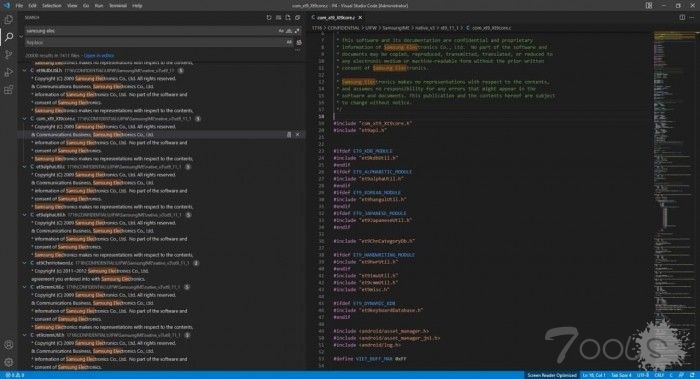700x379 pixels.
Task: Open the Edit menu
Action: click(x=33, y=6)
